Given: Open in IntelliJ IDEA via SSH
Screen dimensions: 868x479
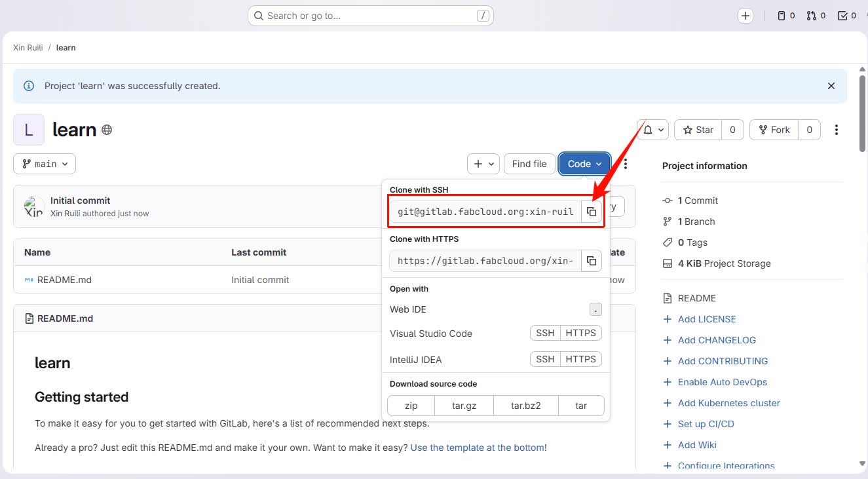Looking at the screenshot, I should point(545,359).
